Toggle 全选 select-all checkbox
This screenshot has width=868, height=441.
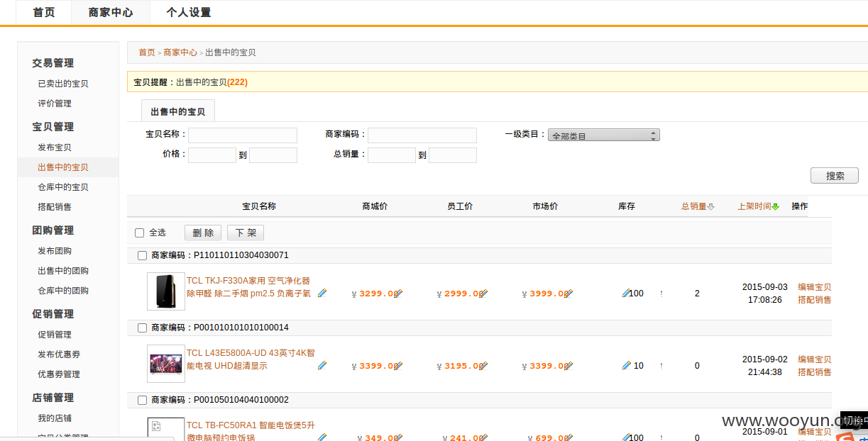[x=140, y=233]
